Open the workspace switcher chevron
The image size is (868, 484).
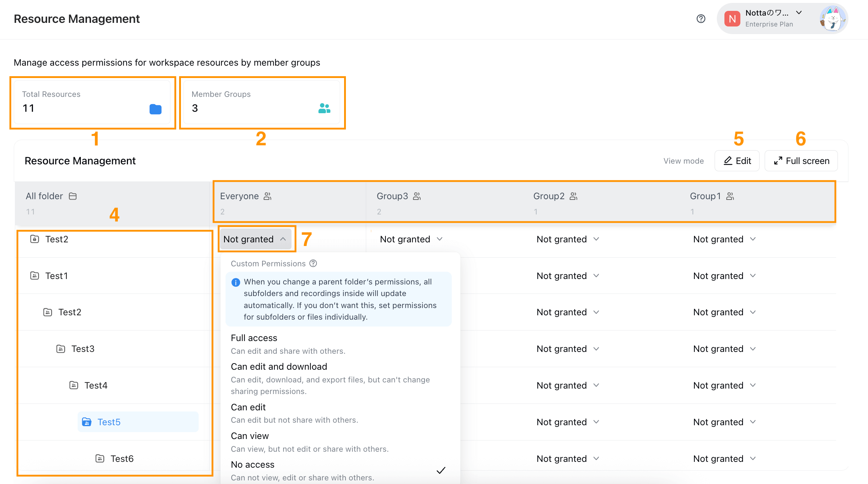click(799, 13)
